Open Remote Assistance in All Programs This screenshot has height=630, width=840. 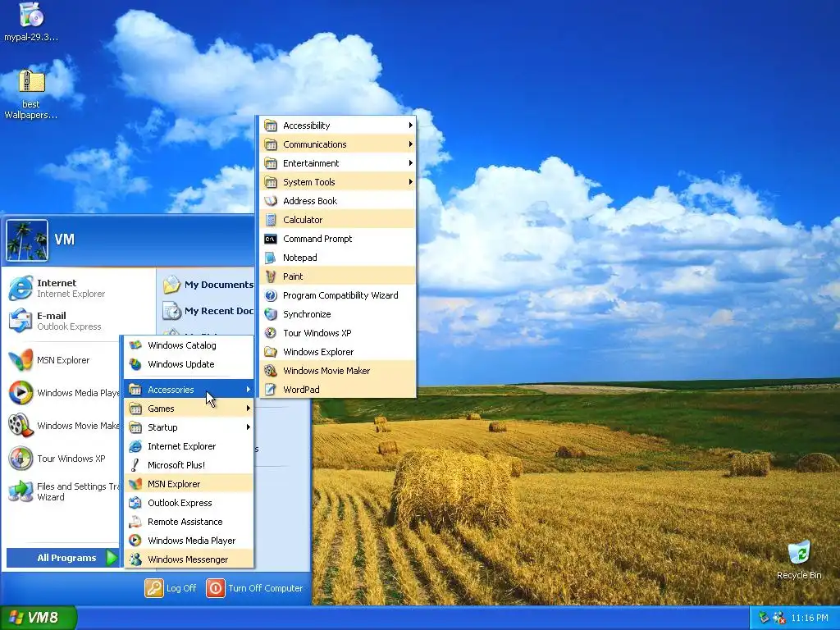coord(189,522)
